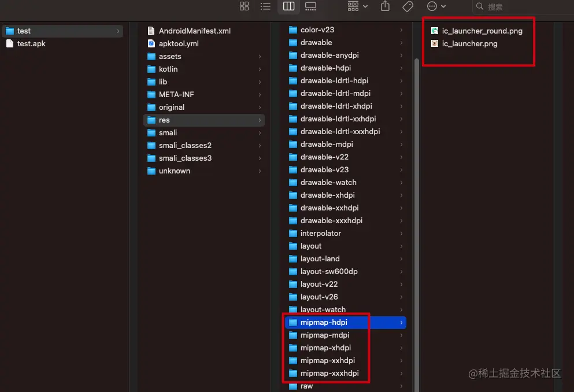Open the original folder

tap(204, 107)
